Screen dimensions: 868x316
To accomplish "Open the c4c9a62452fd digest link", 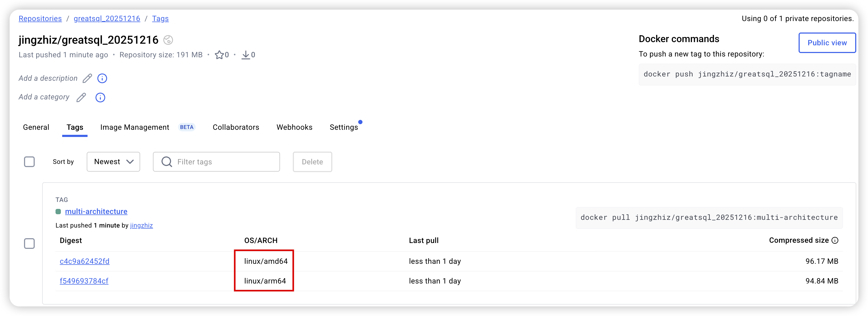I will tap(84, 261).
